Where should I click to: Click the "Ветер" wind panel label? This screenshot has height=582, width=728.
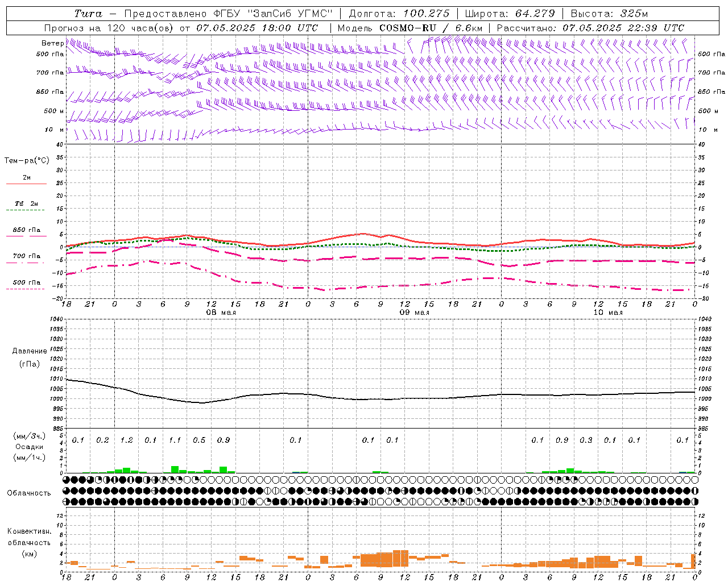click(53, 43)
